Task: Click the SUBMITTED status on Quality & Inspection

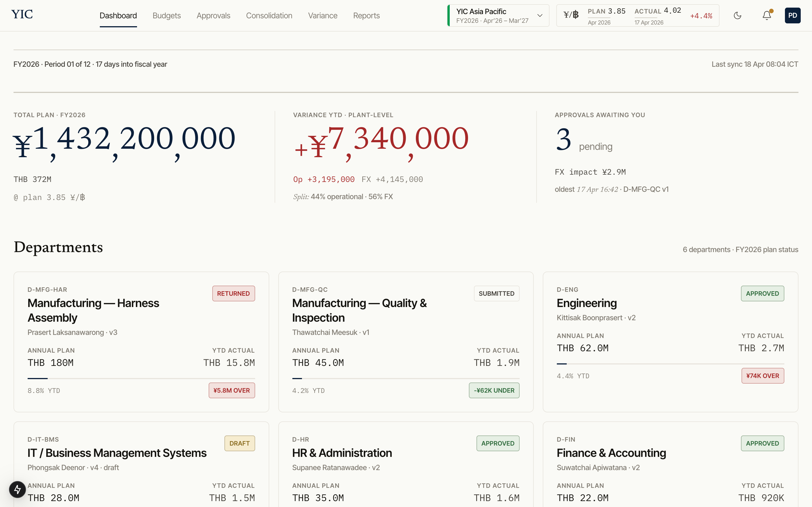Action: click(496, 293)
